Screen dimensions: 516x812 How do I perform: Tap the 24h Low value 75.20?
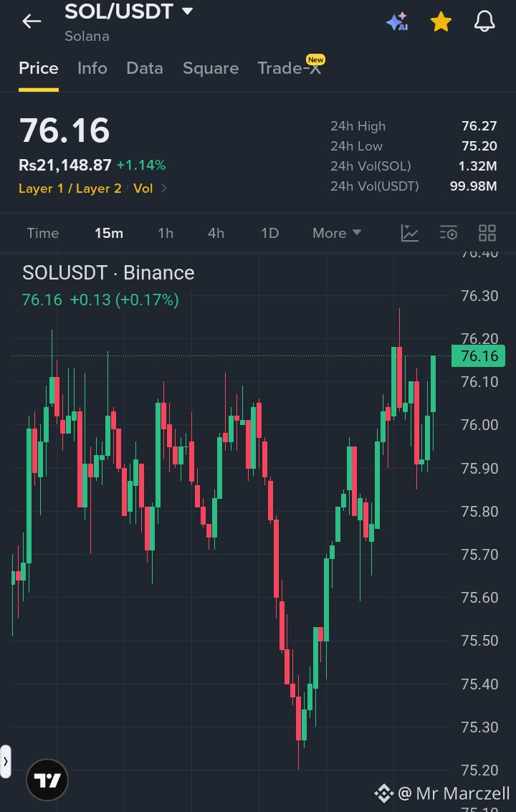[x=479, y=146]
